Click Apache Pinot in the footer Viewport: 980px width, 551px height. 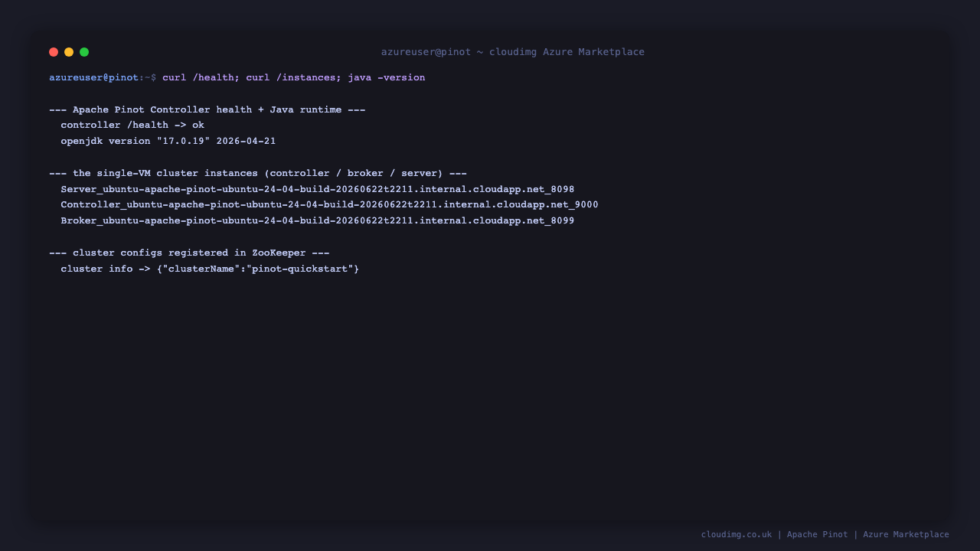tap(818, 535)
